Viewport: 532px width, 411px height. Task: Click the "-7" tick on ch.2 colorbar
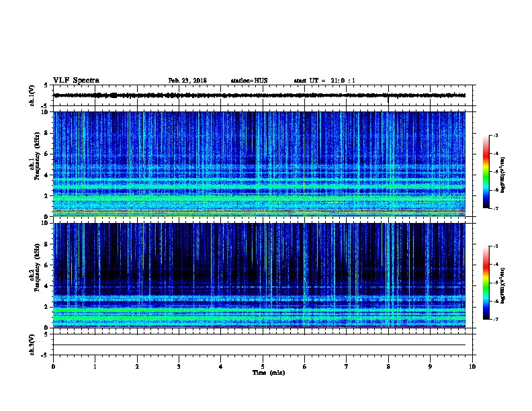pos(495,320)
